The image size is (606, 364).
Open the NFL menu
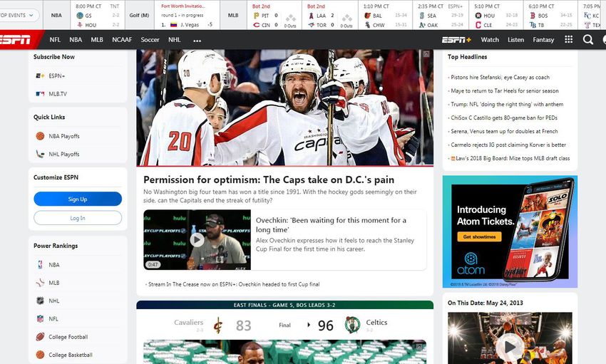pos(55,40)
